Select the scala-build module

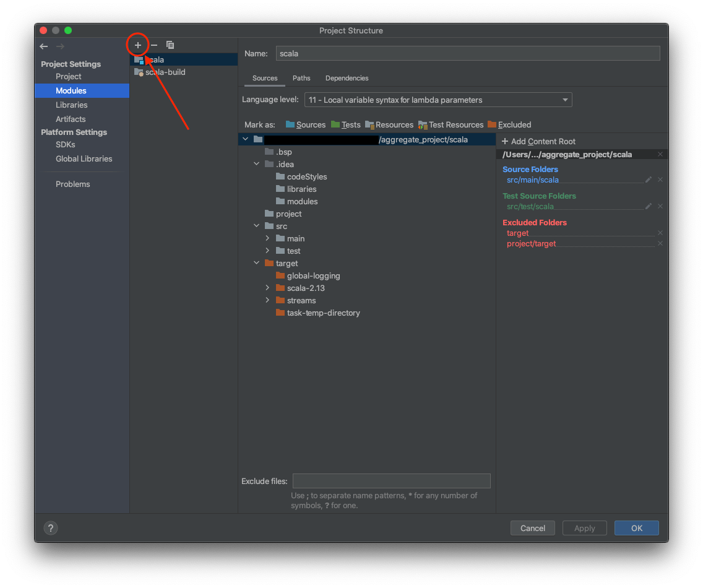click(x=183, y=72)
